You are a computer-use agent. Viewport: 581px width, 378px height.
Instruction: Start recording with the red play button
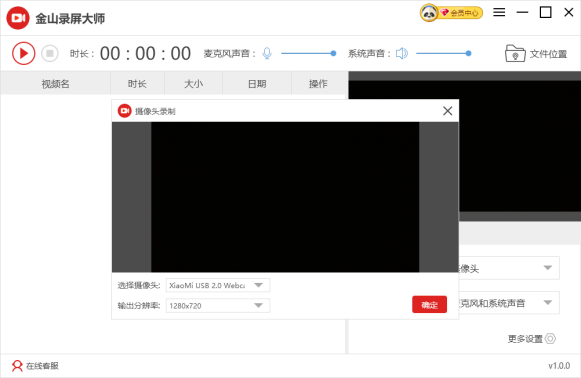tap(23, 53)
